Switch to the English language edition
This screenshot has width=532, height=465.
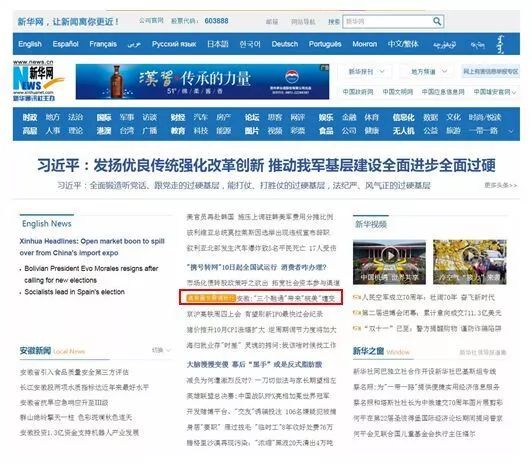30,44
